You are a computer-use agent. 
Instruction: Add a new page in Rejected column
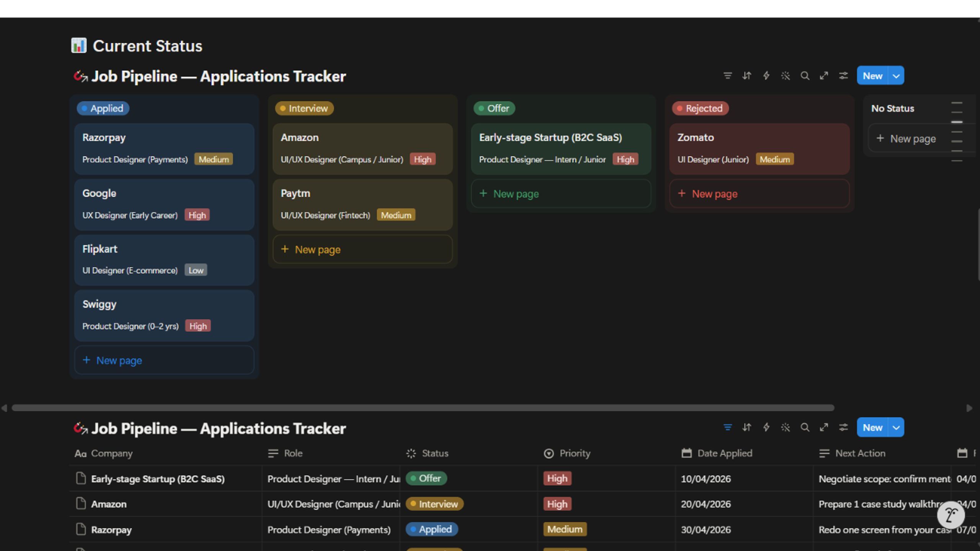tap(759, 194)
